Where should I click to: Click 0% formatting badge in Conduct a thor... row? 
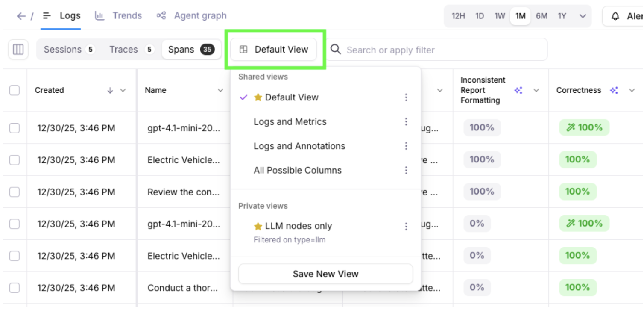(x=477, y=287)
